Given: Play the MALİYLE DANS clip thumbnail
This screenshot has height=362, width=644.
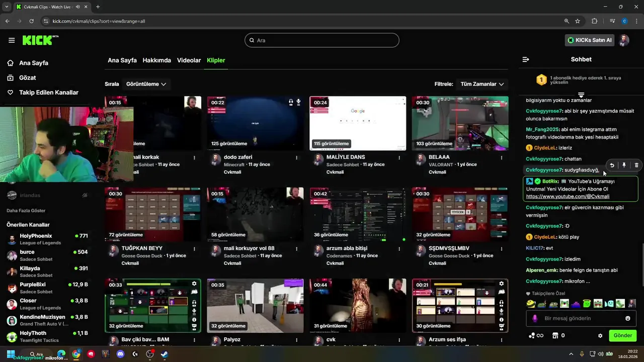Looking at the screenshot, I should [358, 123].
